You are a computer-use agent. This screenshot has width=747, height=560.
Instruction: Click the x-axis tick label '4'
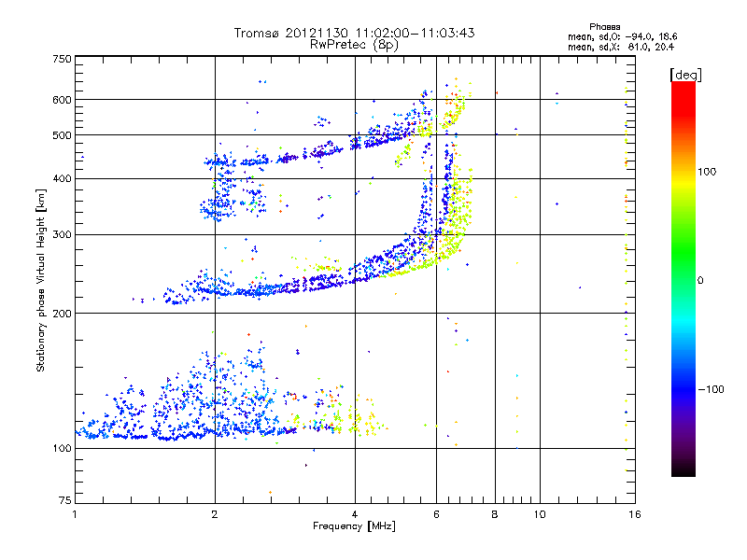(x=355, y=514)
